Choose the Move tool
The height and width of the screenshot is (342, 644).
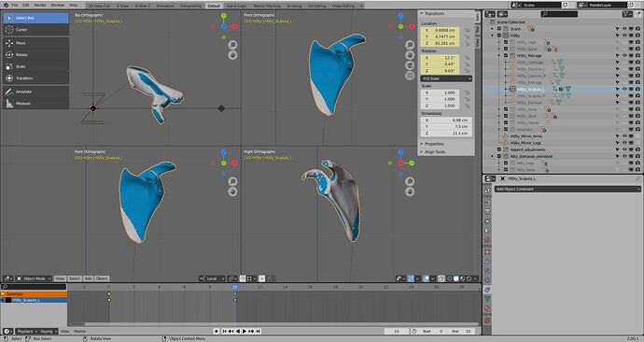35,43
